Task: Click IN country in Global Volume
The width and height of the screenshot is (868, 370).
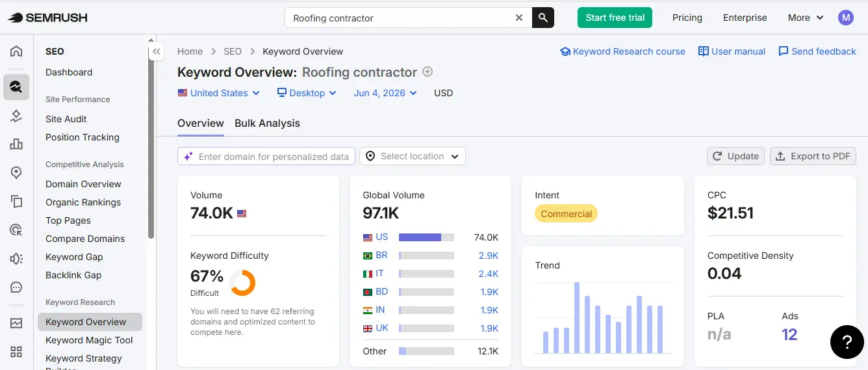Action: [380, 310]
